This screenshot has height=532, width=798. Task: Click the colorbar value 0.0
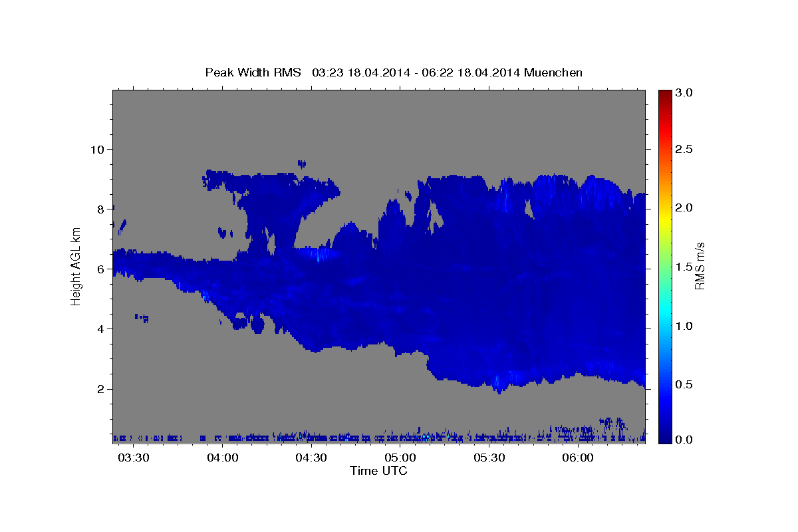[x=685, y=440]
